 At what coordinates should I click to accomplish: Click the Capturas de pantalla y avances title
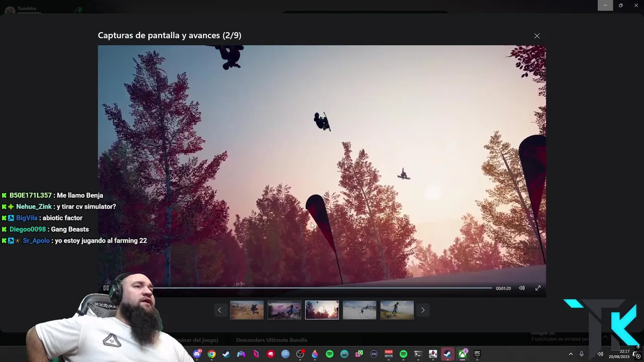pyautogui.click(x=170, y=35)
